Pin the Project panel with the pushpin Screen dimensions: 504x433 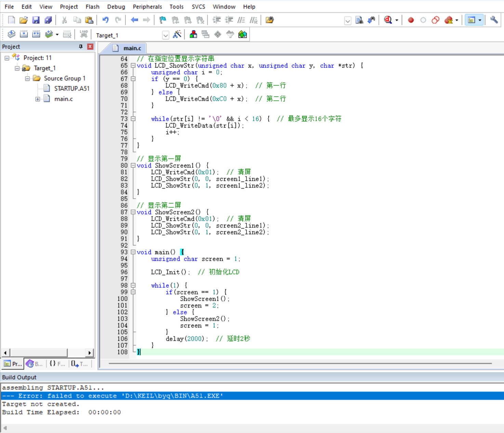(81, 46)
